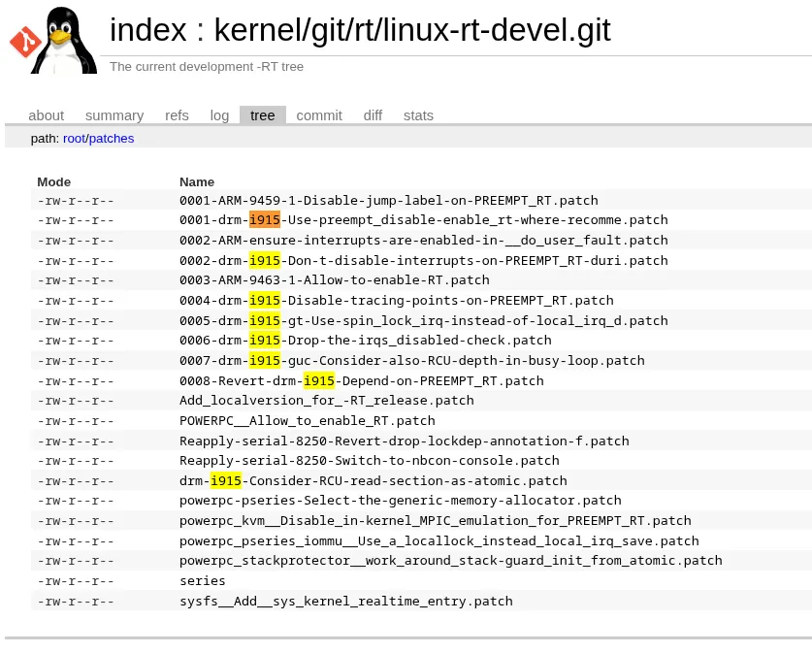The height and width of the screenshot is (653, 812).
Task: Open 0005-drm-i915-gt-Use-spin_lock_irq patch
Action: pos(424,320)
